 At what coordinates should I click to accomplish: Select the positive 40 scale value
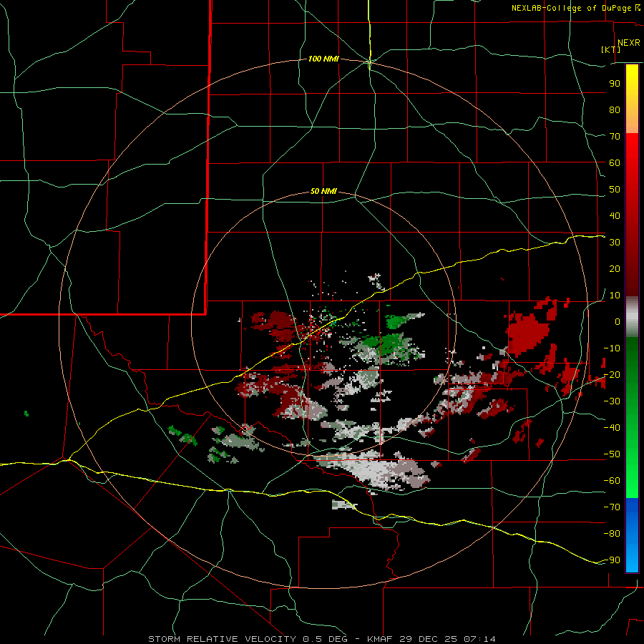(x=615, y=215)
